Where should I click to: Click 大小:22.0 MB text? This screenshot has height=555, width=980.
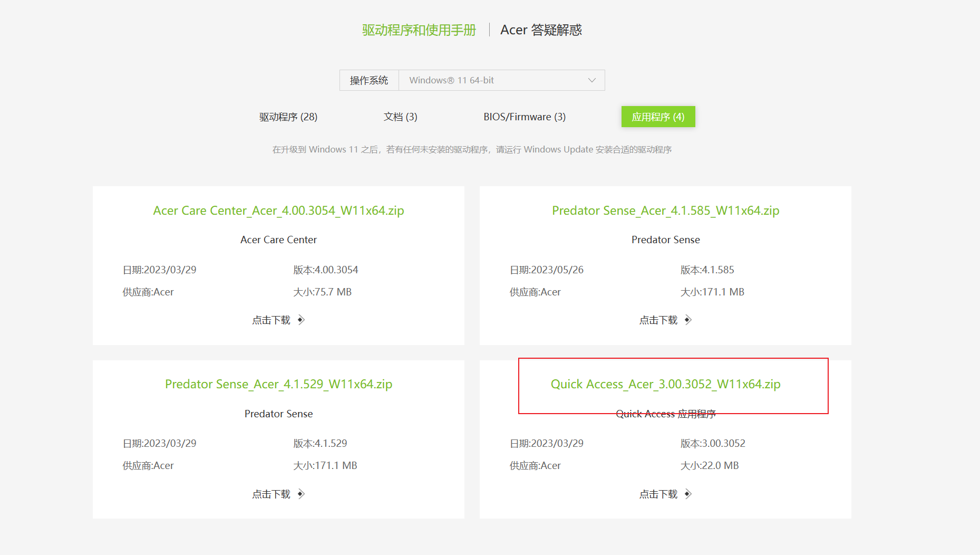click(710, 465)
